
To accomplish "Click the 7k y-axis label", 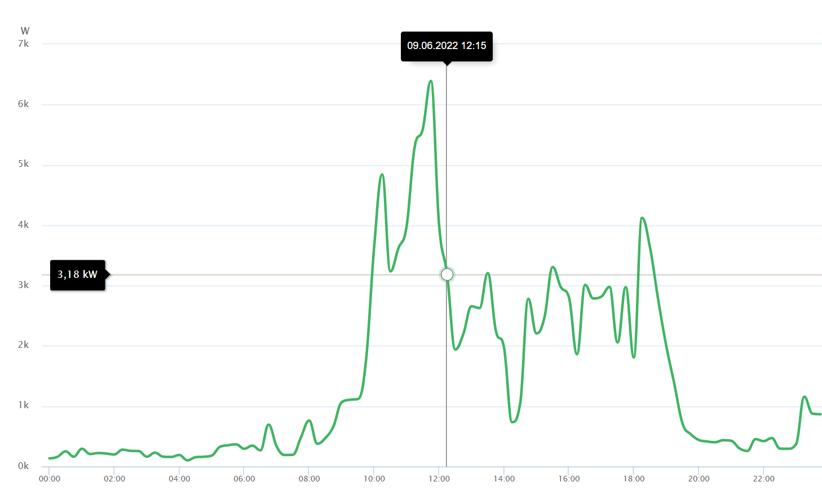I will (24, 43).
